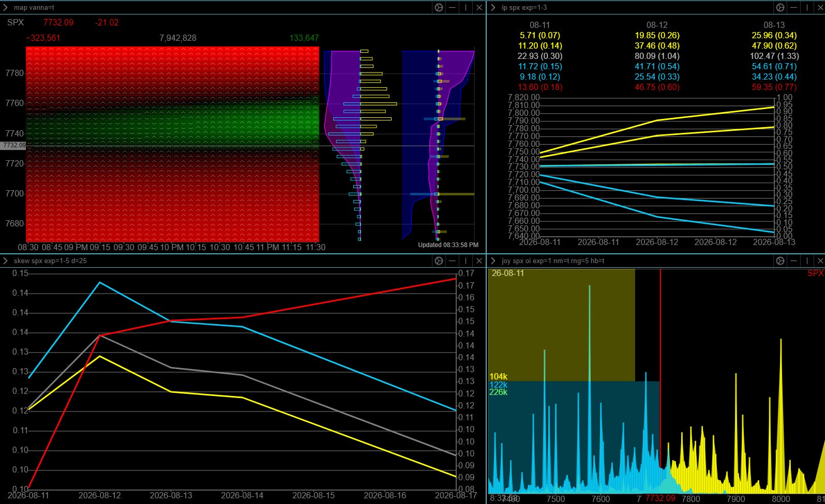Open settings gear of skew spx panel

(439, 261)
